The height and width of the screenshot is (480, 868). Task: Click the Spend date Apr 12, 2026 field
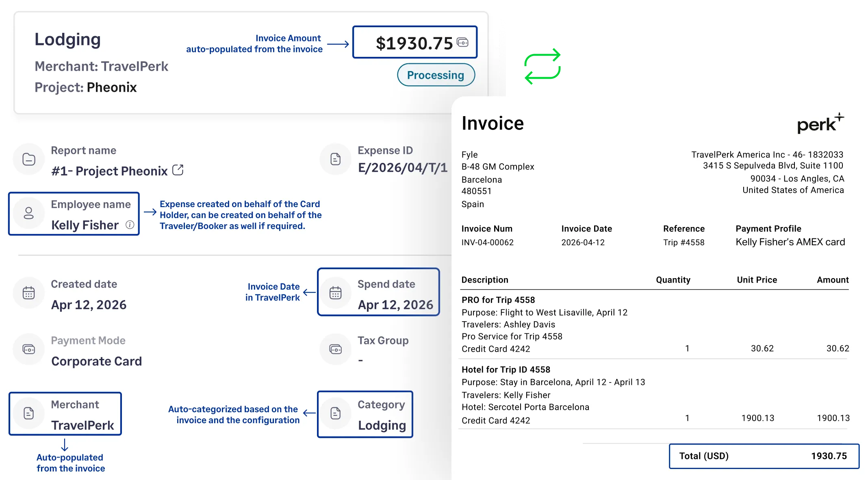click(378, 292)
